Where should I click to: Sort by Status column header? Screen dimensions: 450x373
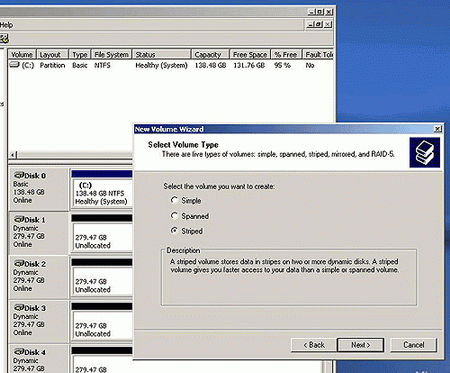click(x=161, y=54)
